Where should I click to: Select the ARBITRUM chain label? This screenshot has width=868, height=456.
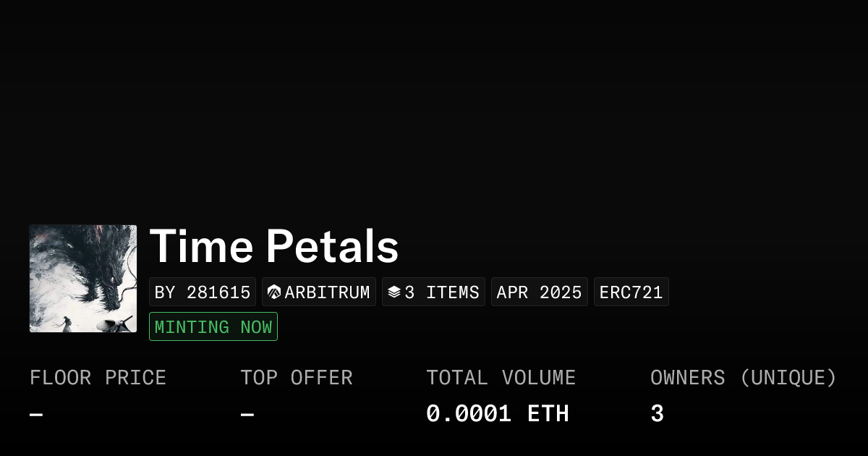327,292
